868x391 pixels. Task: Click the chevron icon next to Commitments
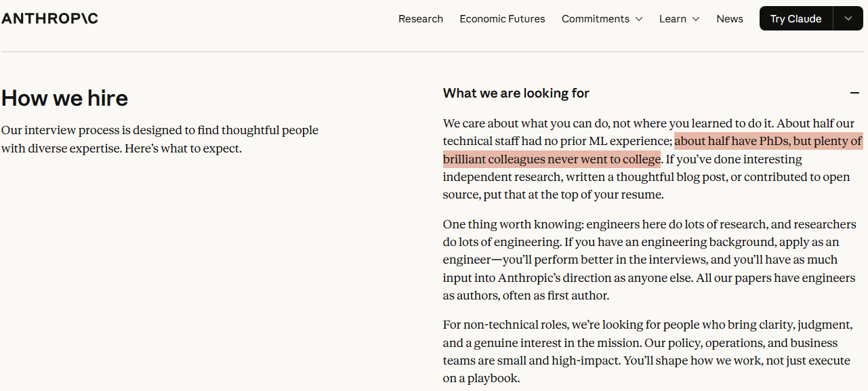pos(638,19)
